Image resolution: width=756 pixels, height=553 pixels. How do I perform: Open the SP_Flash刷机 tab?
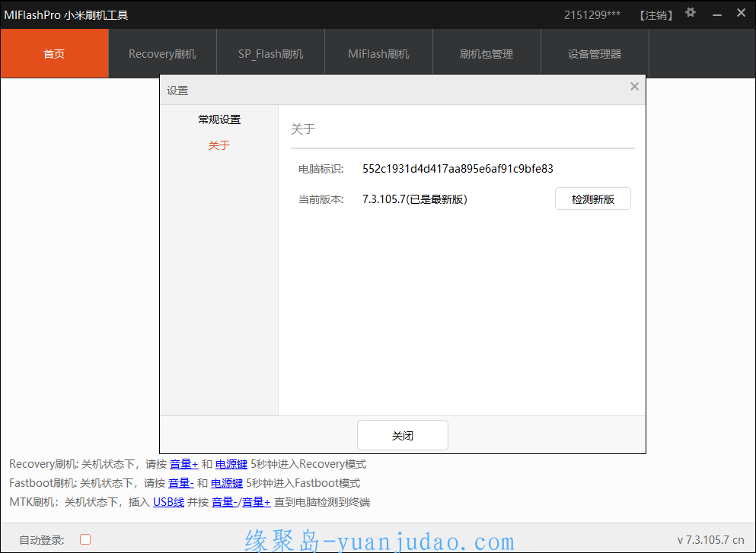(270, 53)
